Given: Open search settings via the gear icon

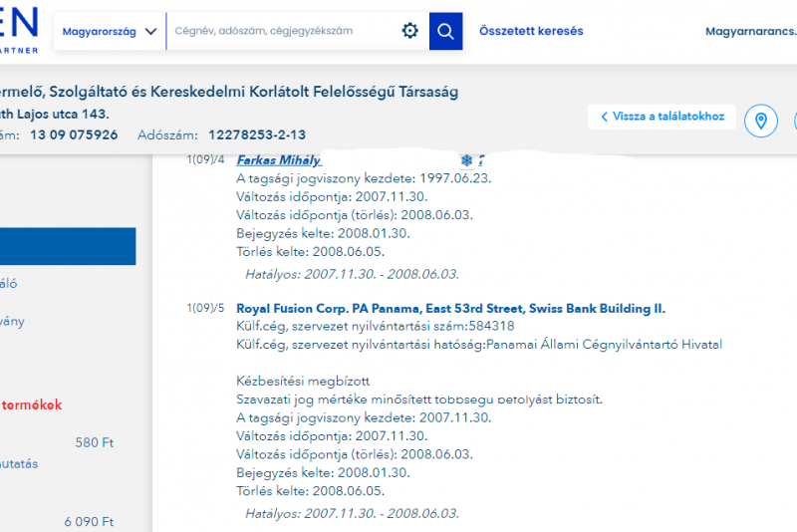Looking at the screenshot, I should 410,31.
